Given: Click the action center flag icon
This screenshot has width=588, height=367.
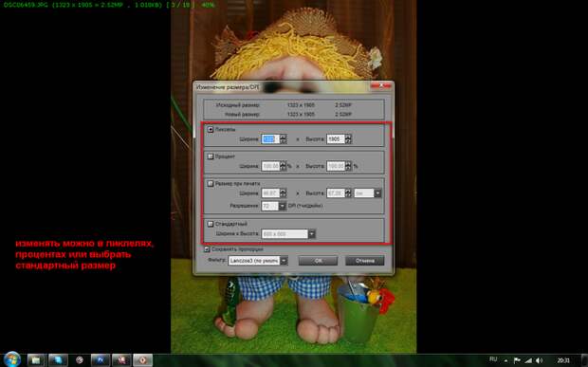Looking at the screenshot, I should [x=517, y=360].
